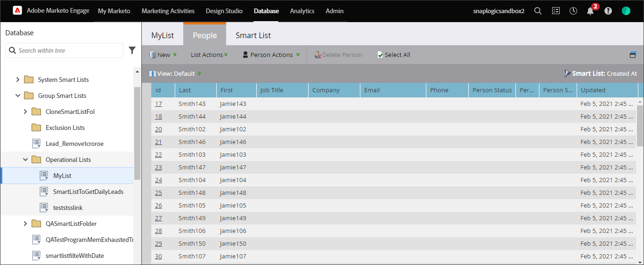Sort by the Last column header

[196, 90]
